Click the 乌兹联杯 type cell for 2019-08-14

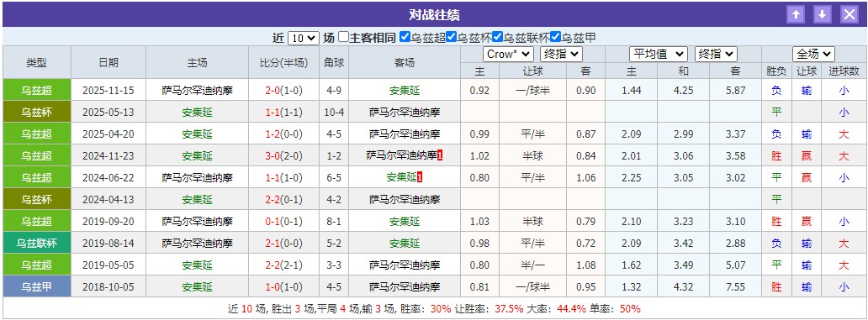[x=36, y=244]
